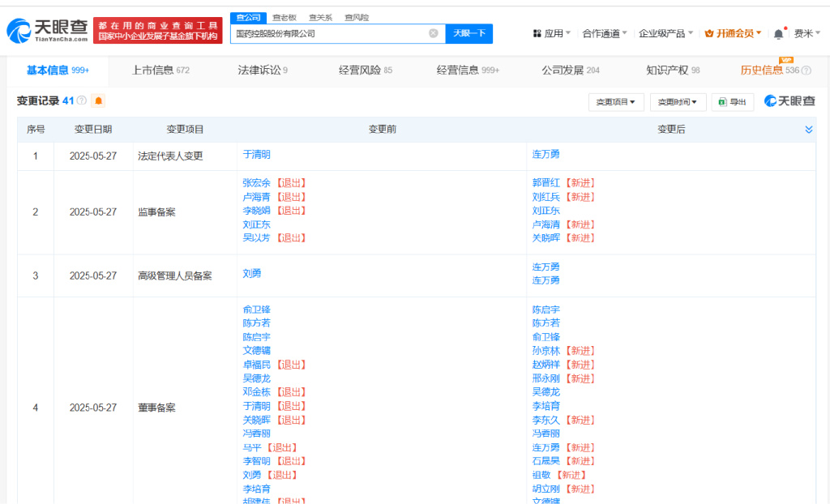Viewport: 830px width, 504px height.
Task: Open 应用 dropdown menu
Action: click(x=551, y=33)
